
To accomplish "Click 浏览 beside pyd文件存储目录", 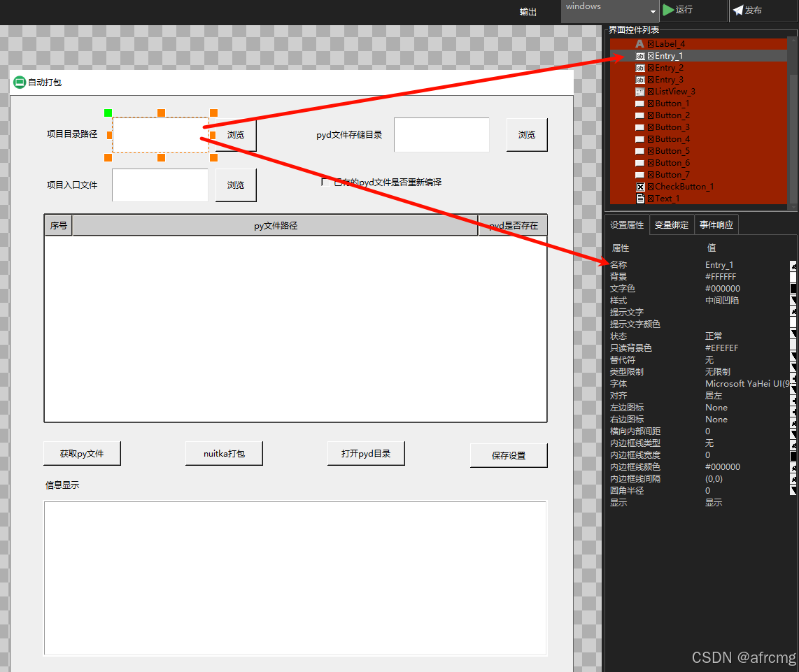I will point(527,134).
